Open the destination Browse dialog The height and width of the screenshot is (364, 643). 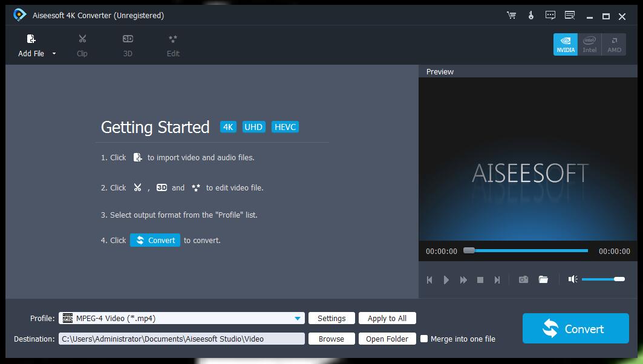click(331, 339)
